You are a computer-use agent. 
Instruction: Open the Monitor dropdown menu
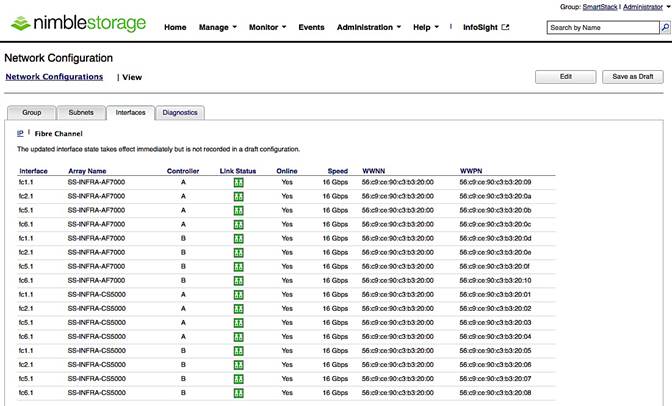point(267,27)
